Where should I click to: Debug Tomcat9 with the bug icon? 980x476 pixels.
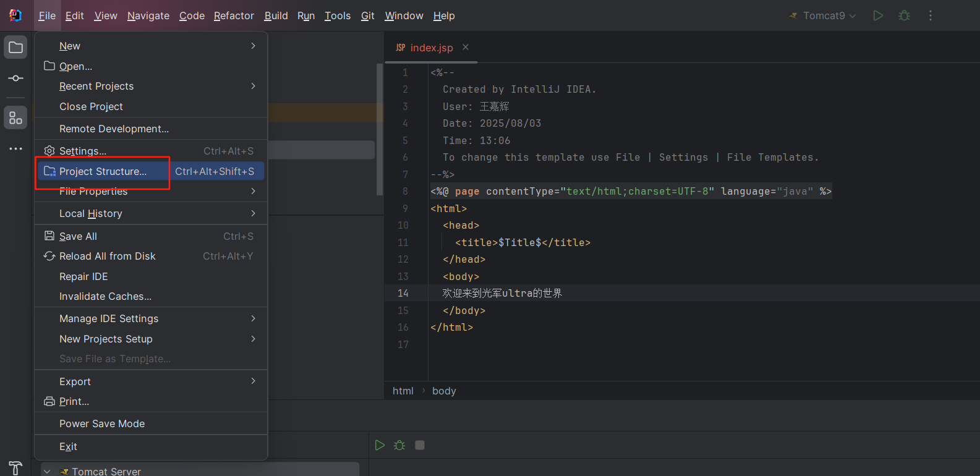904,15
